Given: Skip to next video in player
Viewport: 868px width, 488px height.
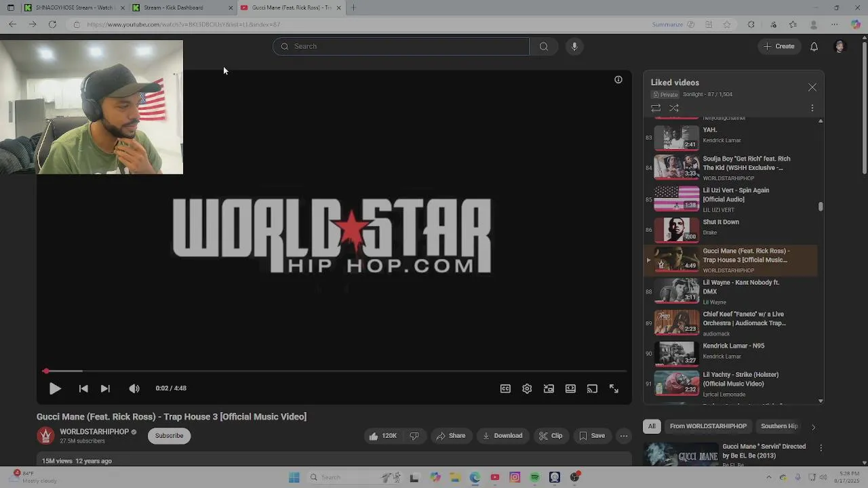Looking at the screenshot, I should (105, 388).
